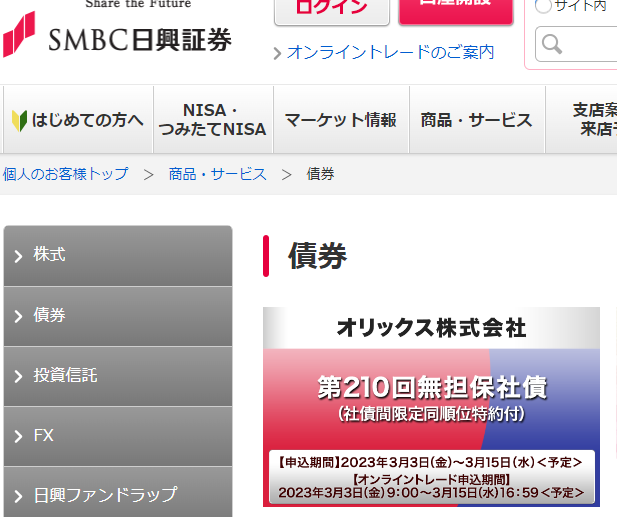Select 日興ファンドラップ in the sidebar
The height and width of the screenshot is (517, 617).
coord(118,493)
